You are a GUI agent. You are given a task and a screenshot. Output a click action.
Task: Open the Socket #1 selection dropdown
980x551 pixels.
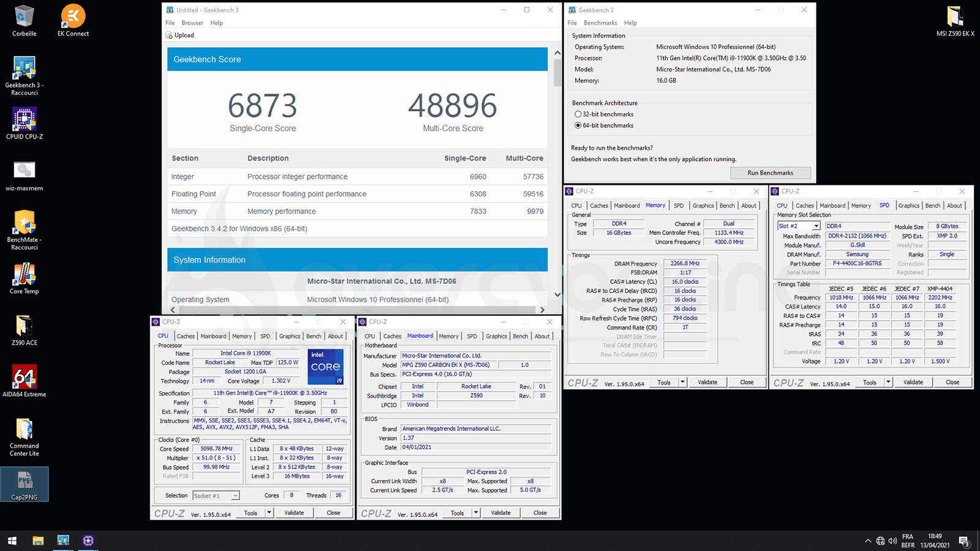(235, 495)
